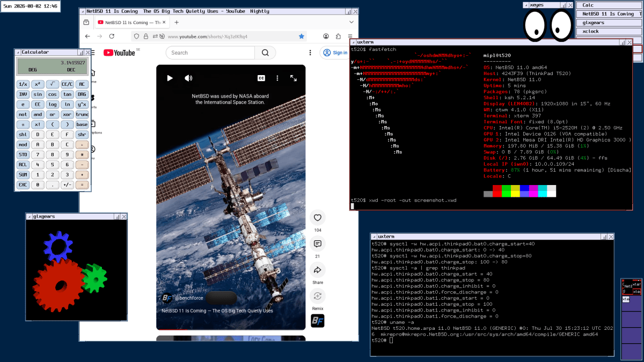Click calculator xor key
644x362 pixels.
67,114
